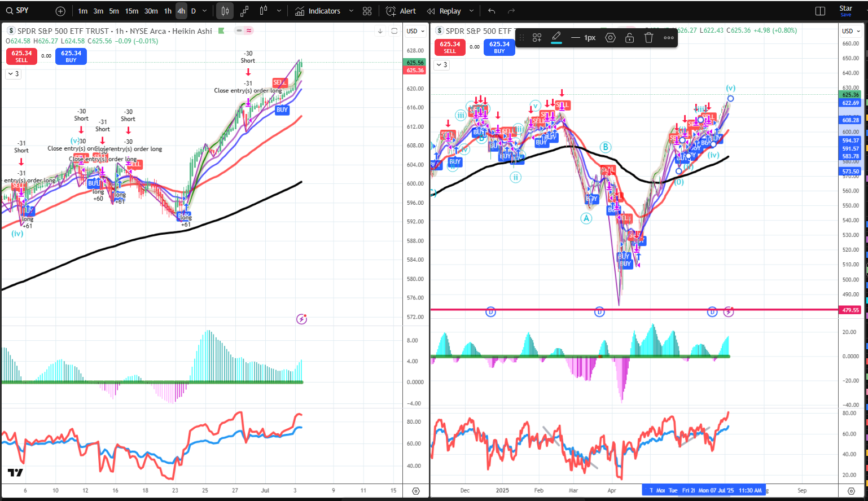
Task: Expand the favorite indicators dropdown arrow
Action: tap(351, 11)
